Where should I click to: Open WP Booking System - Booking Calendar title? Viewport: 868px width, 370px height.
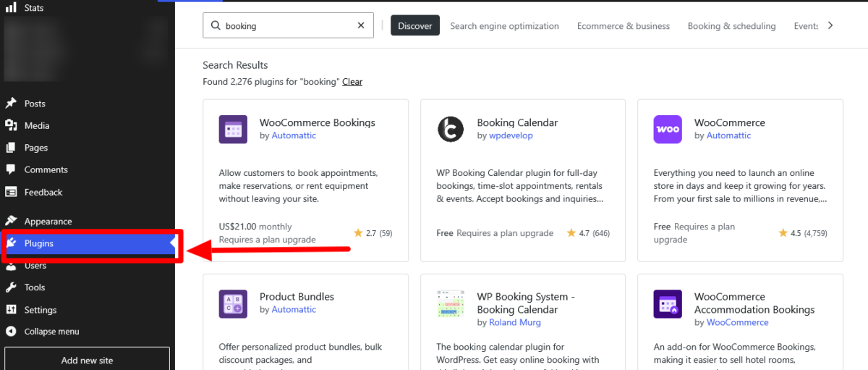point(526,303)
